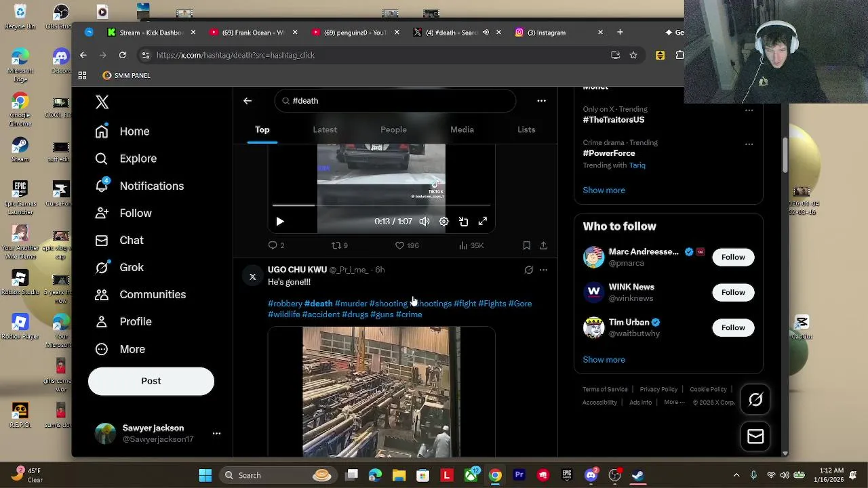Open more options on UGO CHU KWU post
Image resolution: width=868 pixels, height=488 pixels.
pyautogui.click(x=543, y=270)
